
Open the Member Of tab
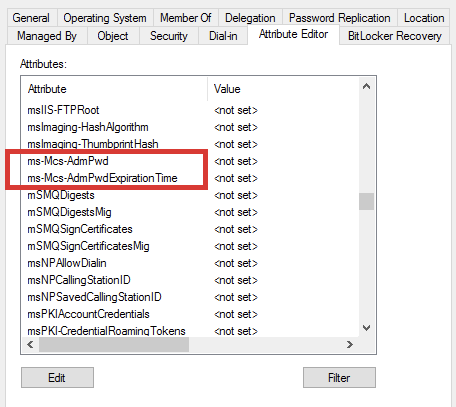click(x=185, y=18)
